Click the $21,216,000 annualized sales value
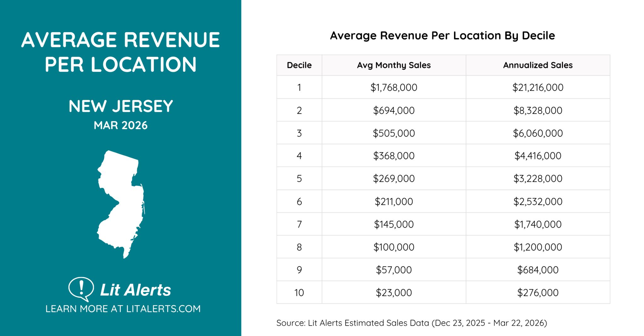This screenshot has height=336, width=644. click(x=538, y=88)
